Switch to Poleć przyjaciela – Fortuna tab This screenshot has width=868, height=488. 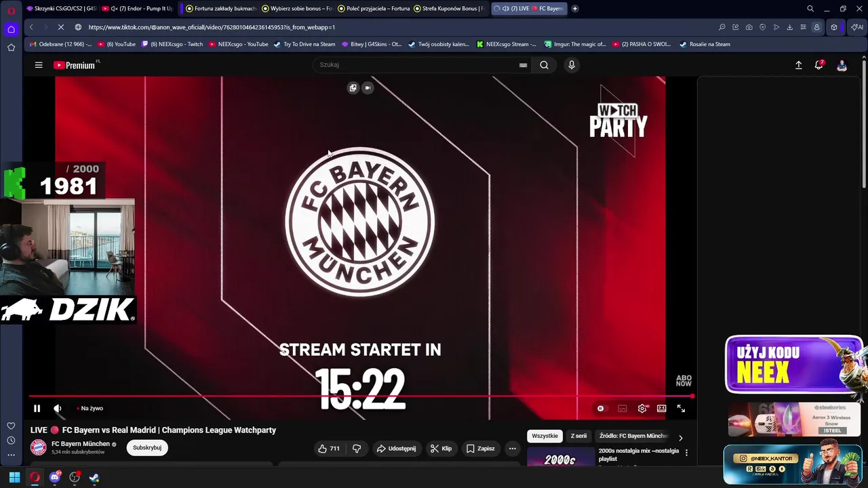point(373,9)
